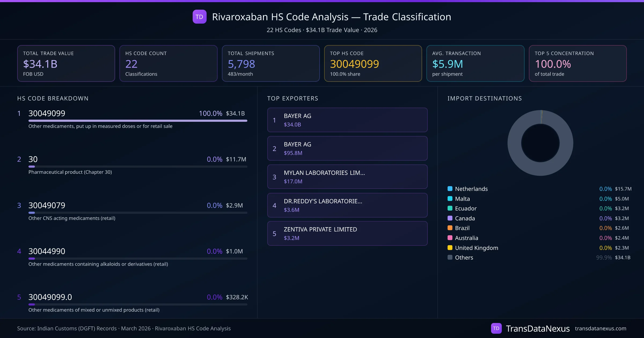Image resolution: width=644 pixels, height=338 pixels.
Task: Open ZENTIVA PRIVATE LIMITED exporter entry
Action: tap(347, 233)
